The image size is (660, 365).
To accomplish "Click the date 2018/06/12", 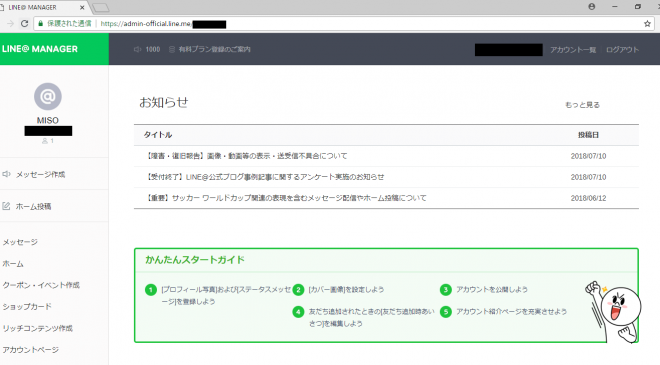I will point(588,198).
